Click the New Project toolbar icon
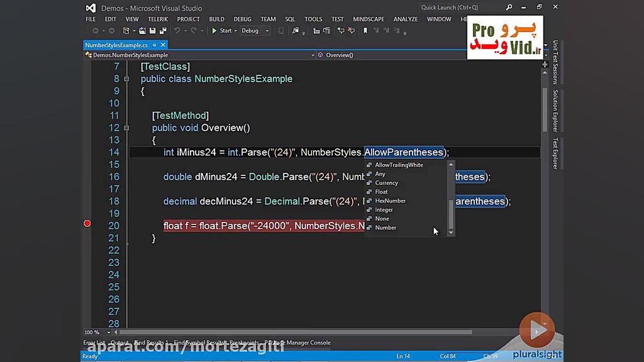The image size is (644, 362). (125, 30)
